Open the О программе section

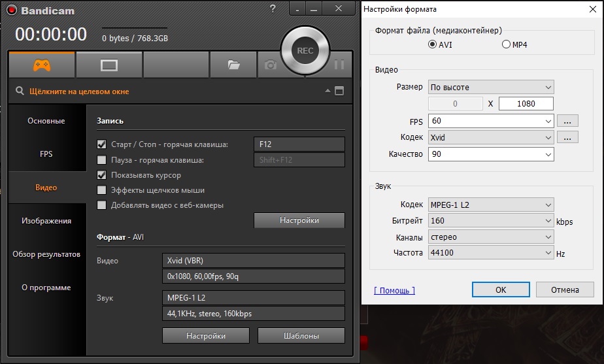tap(46, 288)
